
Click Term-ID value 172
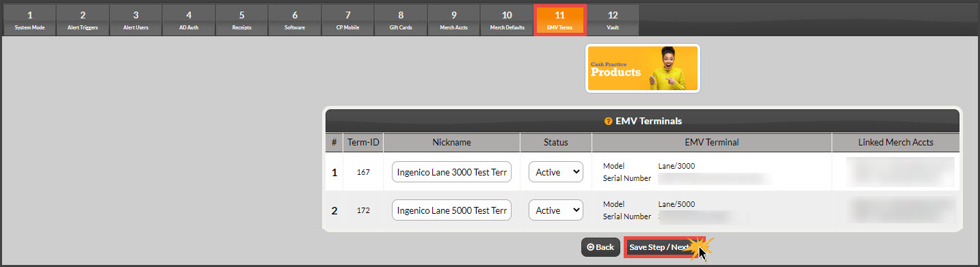click(363, 210)
